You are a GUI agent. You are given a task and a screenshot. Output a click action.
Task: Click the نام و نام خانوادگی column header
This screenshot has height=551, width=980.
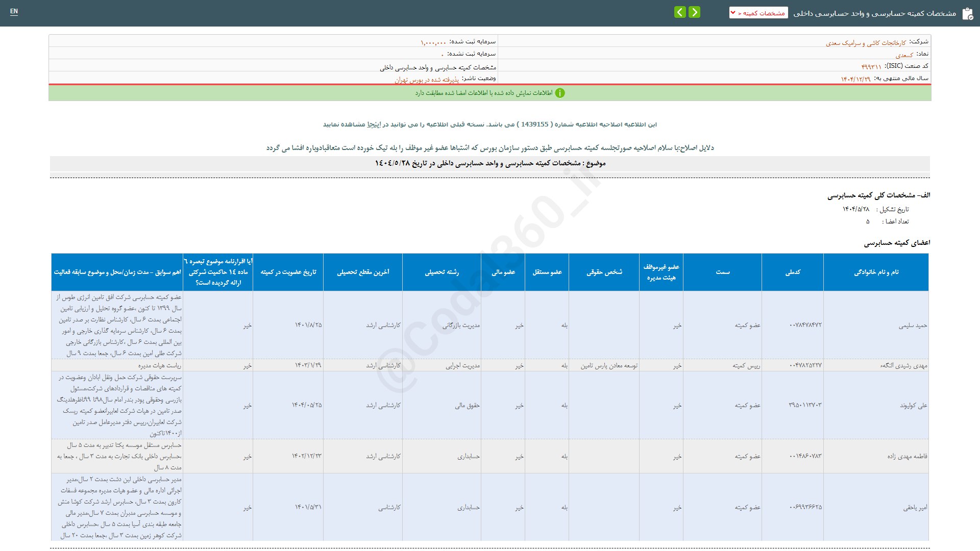pyautogui.click(x=876, y=272)
